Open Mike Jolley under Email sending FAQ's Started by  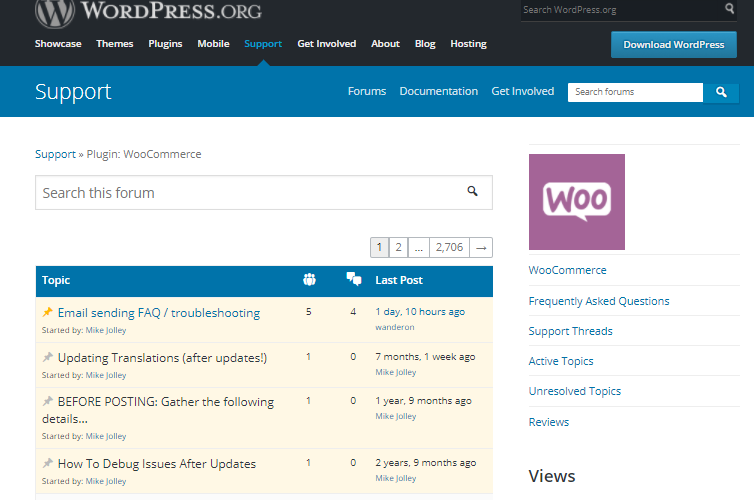(x=106, y=330)
